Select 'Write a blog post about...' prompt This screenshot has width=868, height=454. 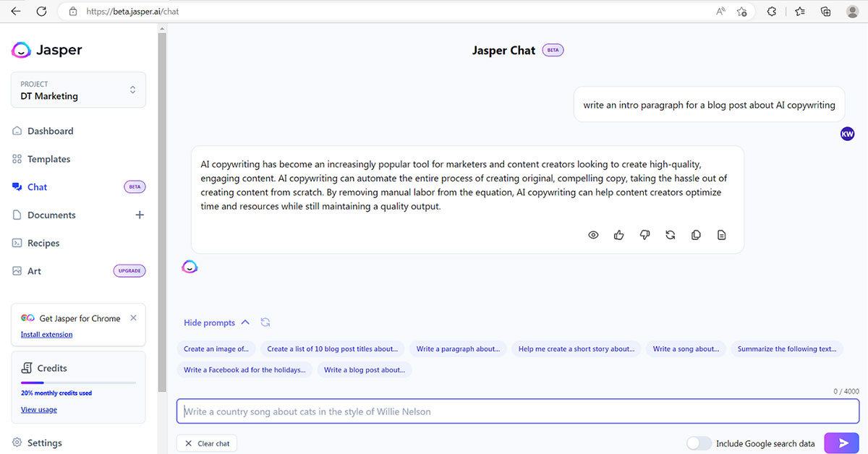click(x=365, y=369)
